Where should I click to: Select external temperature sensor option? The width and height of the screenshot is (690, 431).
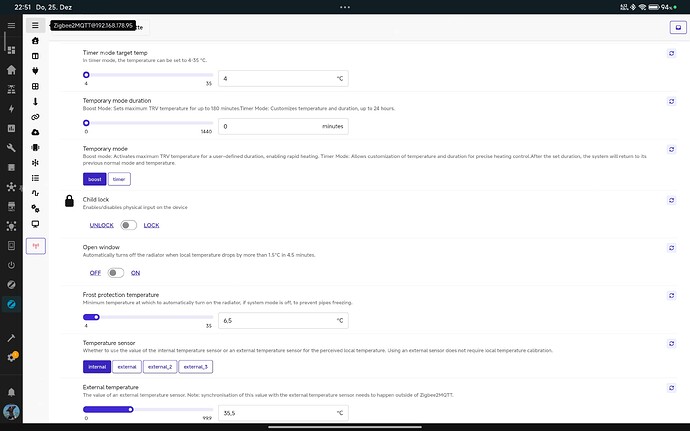127,367
